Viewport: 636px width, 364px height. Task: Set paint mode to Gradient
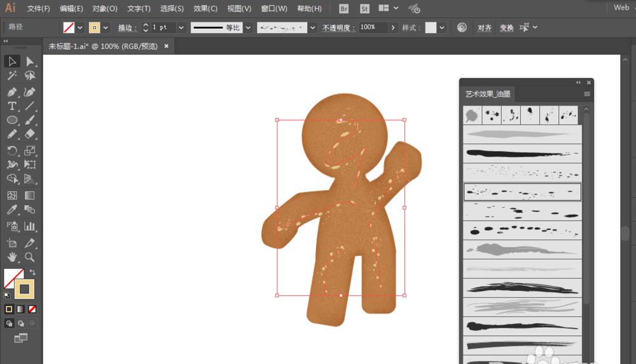pyautogui.click(x=20, y=309)
